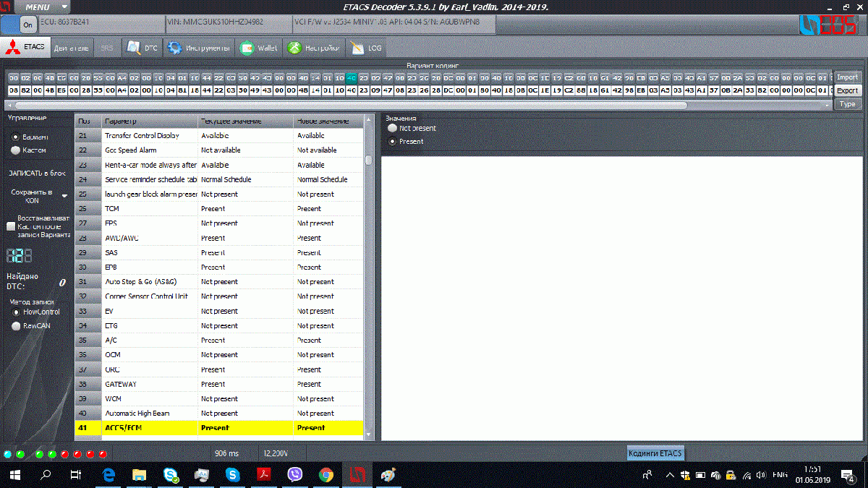Click the Import button
868x488 pixels.
[x=848, y=77]
